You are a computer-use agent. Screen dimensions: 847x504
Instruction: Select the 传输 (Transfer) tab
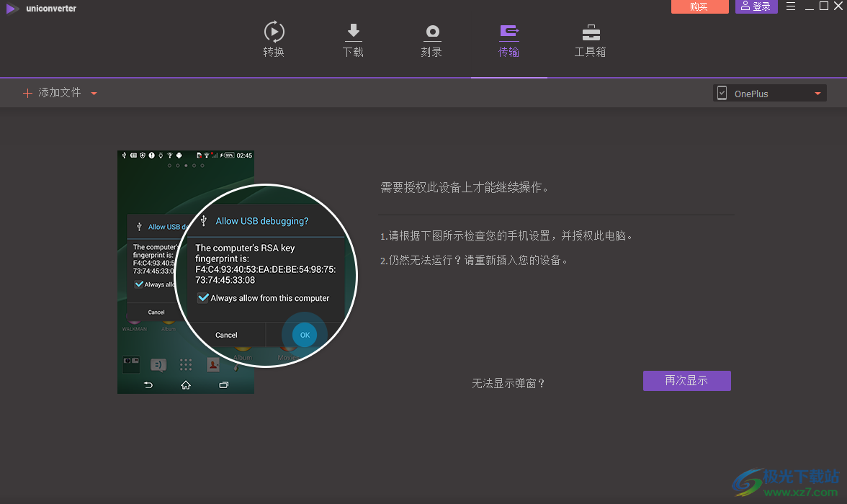508,40
